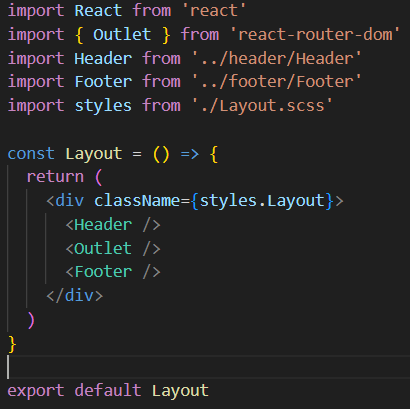
Task: Click the "<Outlet />" JSX tag
Action: tap(113, 248)
